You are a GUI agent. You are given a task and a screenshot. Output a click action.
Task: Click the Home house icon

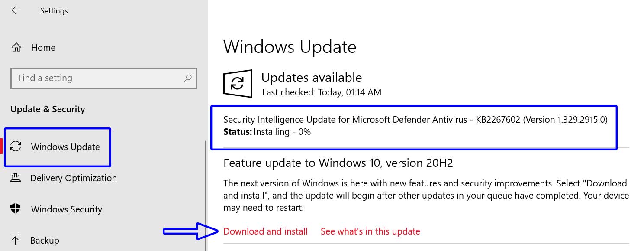click(x=16, y=47)
